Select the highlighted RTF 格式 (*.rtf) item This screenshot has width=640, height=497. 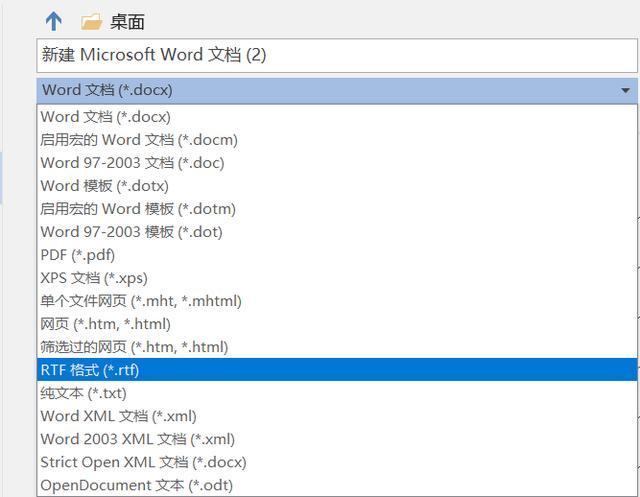(337, 370)
